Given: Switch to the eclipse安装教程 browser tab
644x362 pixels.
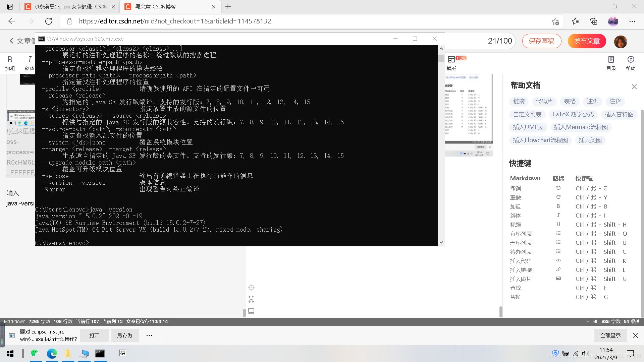Looking at the screenshot, I should click(66, 6).
